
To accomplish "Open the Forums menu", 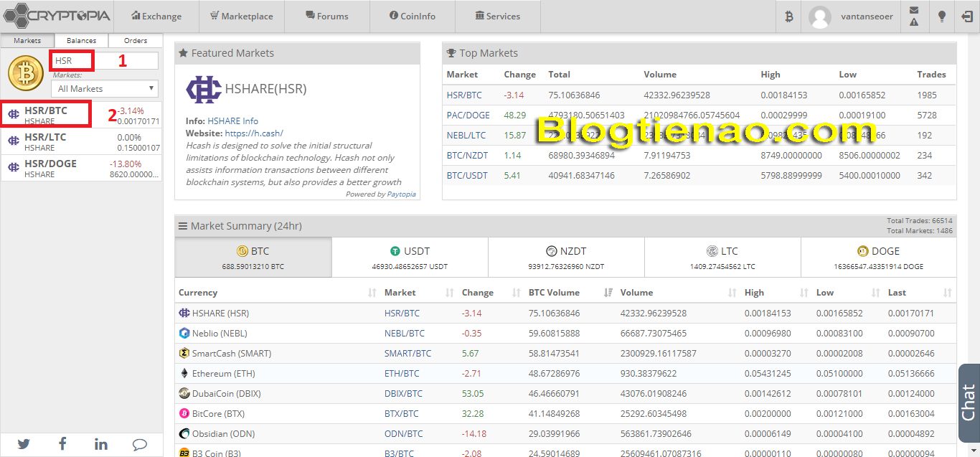I will [x=327, y=17].
